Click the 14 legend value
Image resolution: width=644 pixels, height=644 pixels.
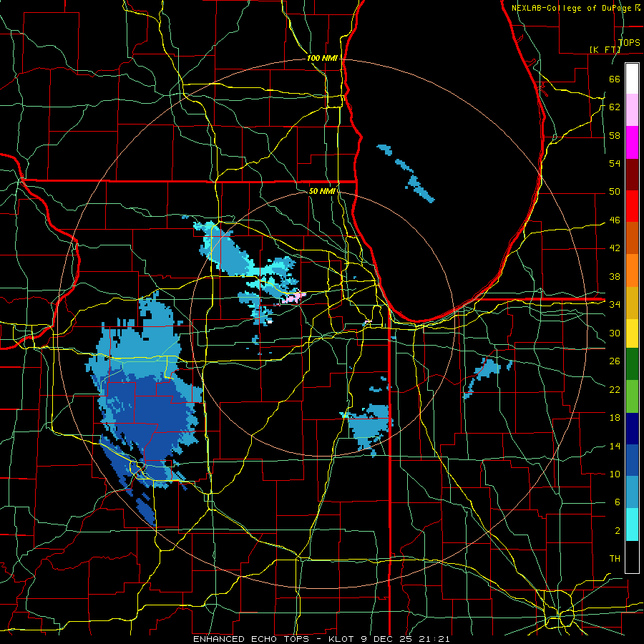(615, 446)
